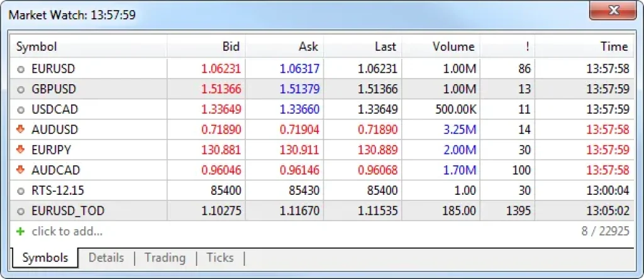Viewport: 644px width, 279px height.
Task: Click EURUSD spread value 86
Action: coord(525,69)
